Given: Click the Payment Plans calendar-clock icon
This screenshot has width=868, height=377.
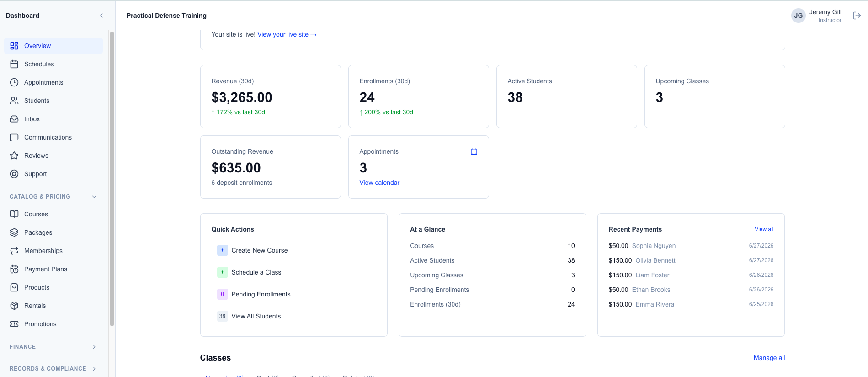Looking at the screenshot, I should (x=14, y=269).
